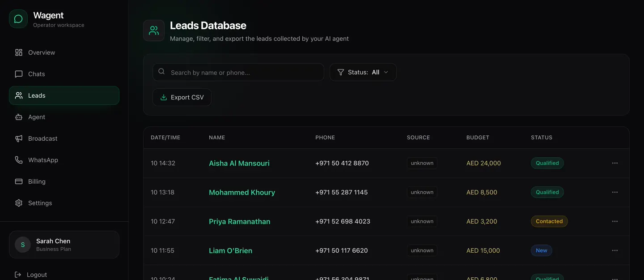Click Qualified badge for Aisha Al Mansouri
The width and height of the screenshot is (644, 280).
point(547,163)
